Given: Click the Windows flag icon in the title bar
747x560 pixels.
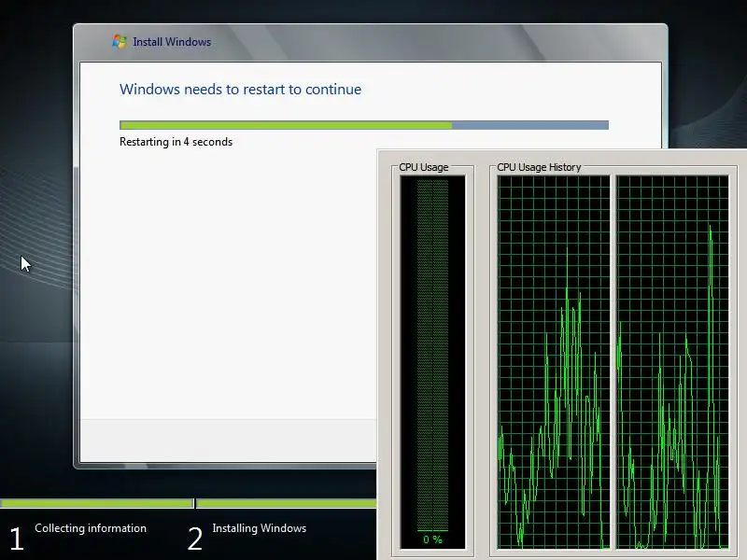Looking at the screenshot, I should (120, 41).
